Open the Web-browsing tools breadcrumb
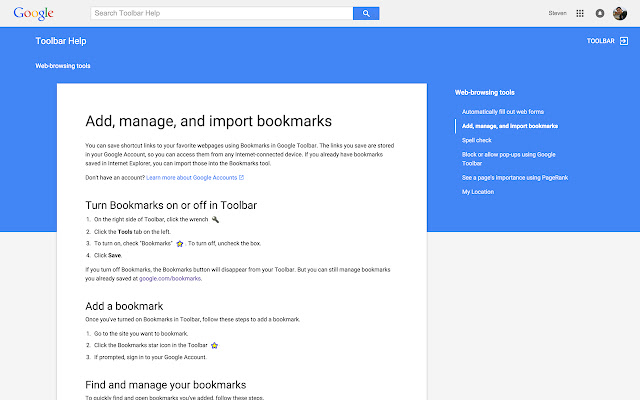The width and height of the screenshot is (640, 400). [x=63, y=66]
